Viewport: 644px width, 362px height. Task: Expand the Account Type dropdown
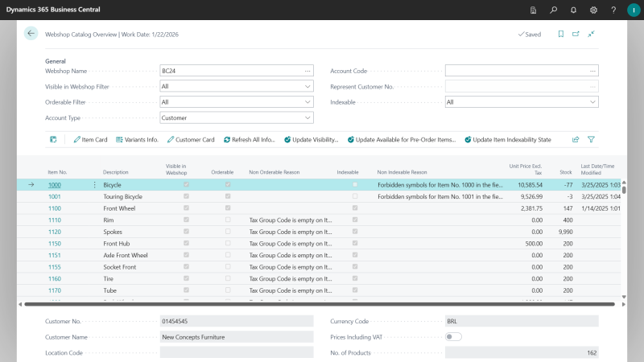(x=308, y=117)
